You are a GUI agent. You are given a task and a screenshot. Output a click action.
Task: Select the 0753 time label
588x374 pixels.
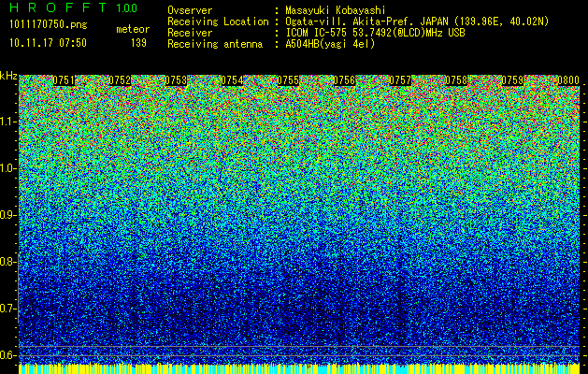click(x=176, y=80)
